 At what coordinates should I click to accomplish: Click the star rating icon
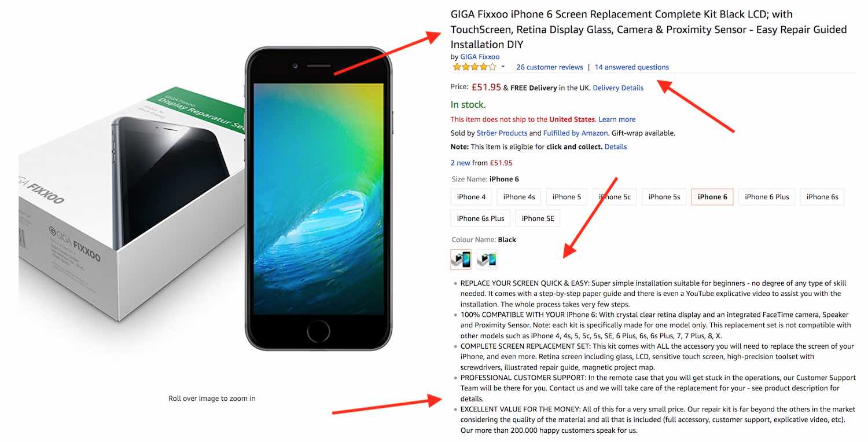[x=474, y=67]
